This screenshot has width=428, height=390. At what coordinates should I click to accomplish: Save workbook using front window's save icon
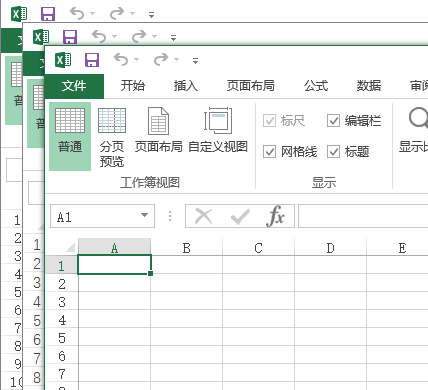tap(92, 60)
